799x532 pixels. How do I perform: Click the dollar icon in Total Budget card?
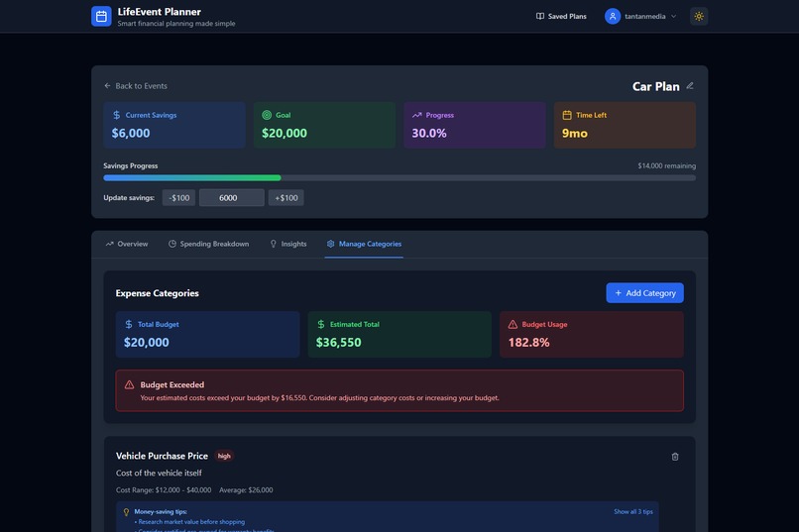129,324
